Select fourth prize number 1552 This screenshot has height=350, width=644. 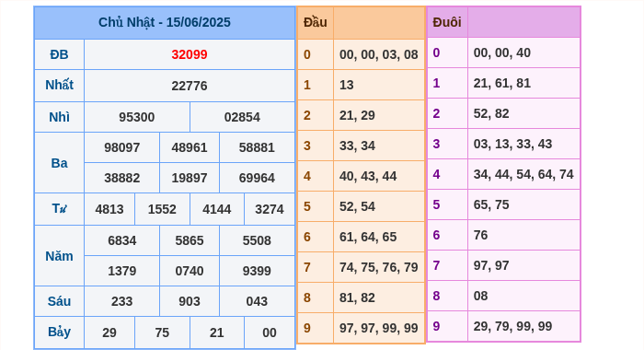coord(162,209)
